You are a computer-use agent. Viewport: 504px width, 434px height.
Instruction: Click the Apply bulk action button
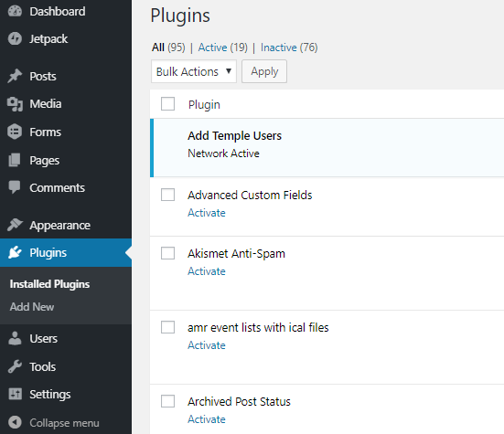[264, 71]
